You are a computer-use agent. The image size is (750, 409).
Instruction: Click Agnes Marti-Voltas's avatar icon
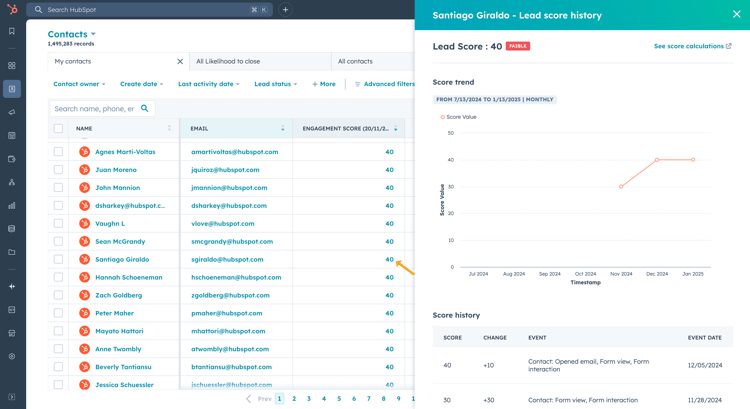[x=85, y=152]
